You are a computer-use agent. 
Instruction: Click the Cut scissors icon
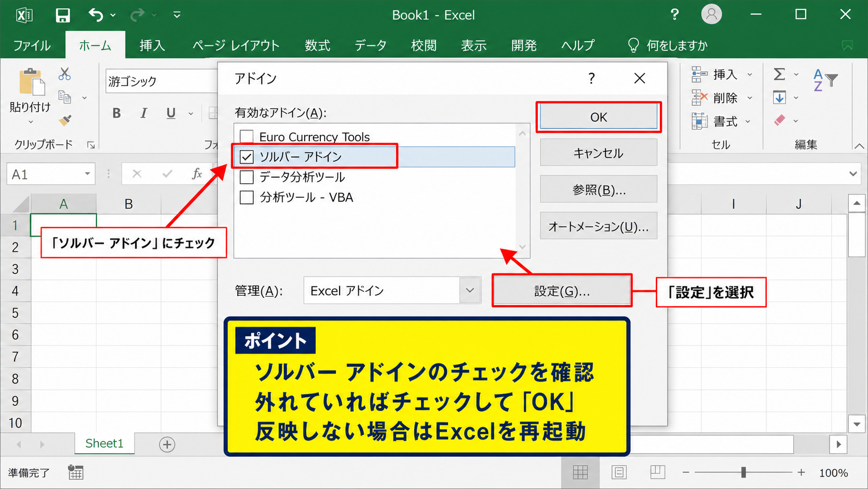[x=64, y=74]
